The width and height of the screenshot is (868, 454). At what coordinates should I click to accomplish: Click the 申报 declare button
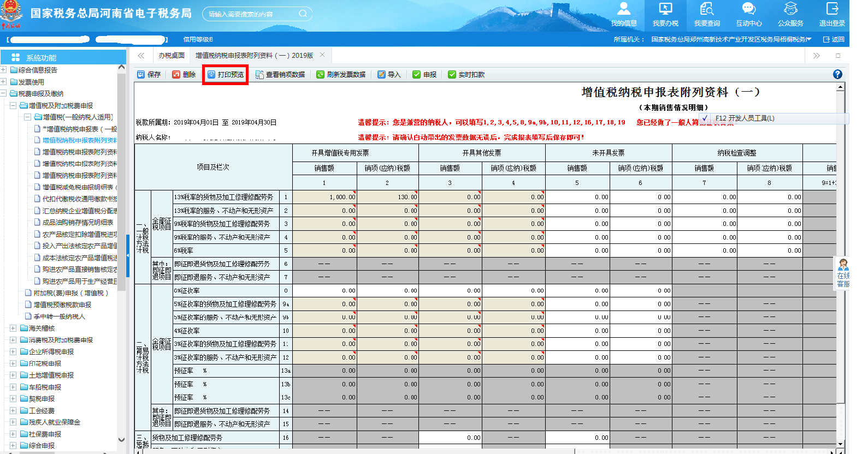coord(424,75)
